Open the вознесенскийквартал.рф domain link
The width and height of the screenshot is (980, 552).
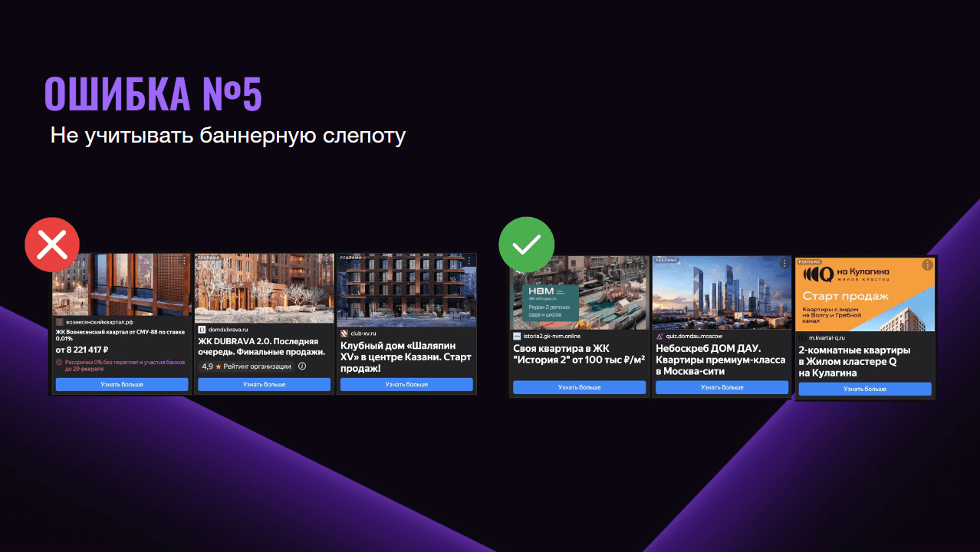[100, 322]
